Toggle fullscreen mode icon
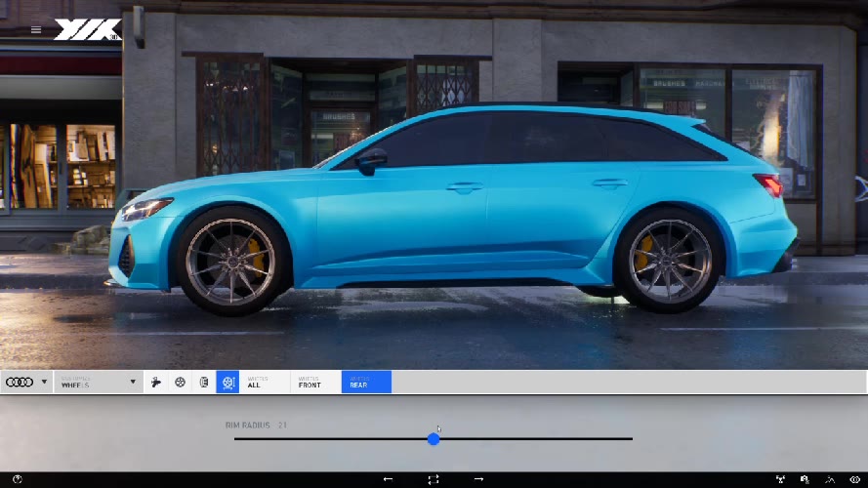Viewport: 868px width, 488px height. 434,479
